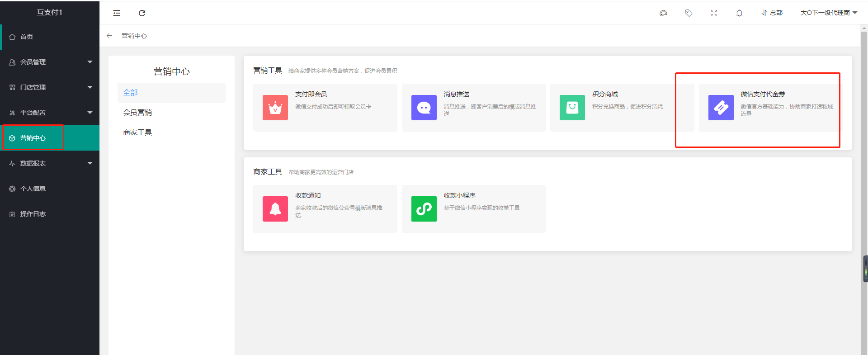Open the 消息推送 card title
Viewport: 868px width, 355px height.
pyautogui.click(x=457, y=94)
